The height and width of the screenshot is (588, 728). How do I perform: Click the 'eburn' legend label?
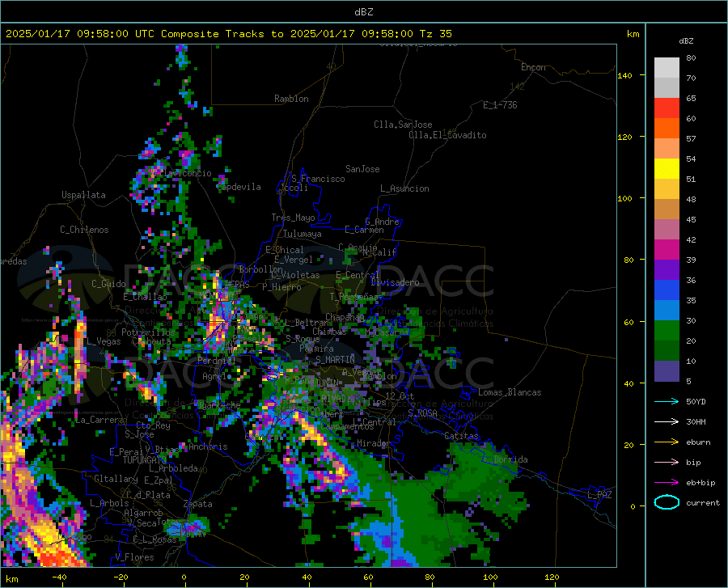[698, 442]
